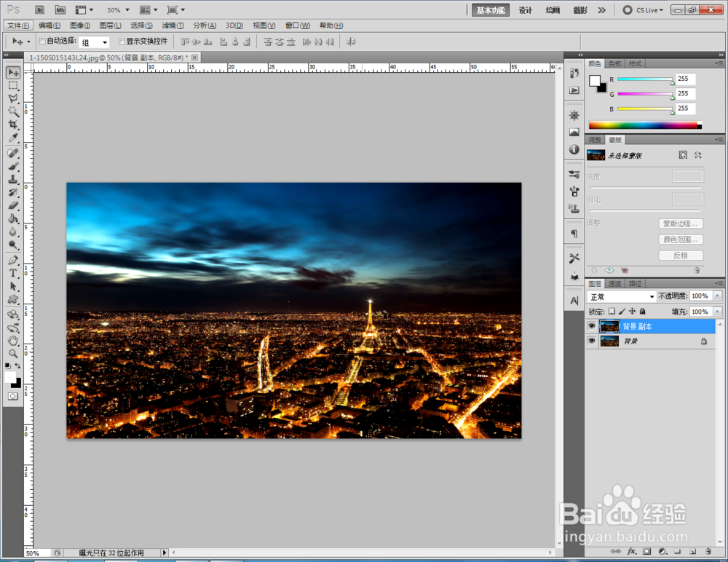Click the 反相 button
728x562 pixels.
click(681, 256)
